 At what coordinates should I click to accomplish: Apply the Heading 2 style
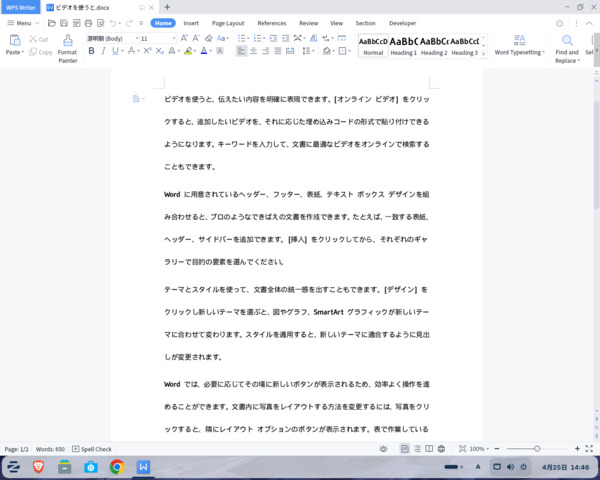434,46
